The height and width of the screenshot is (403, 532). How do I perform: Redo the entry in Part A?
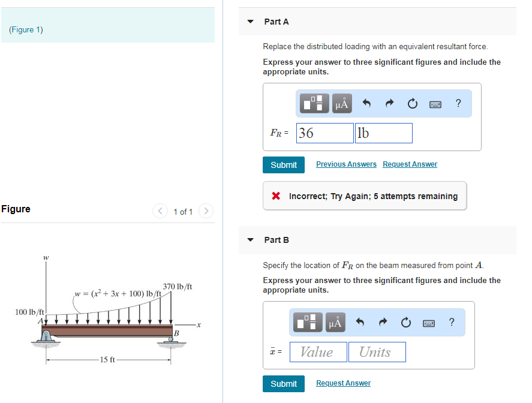pyautogui.click(x=389, y=103)
